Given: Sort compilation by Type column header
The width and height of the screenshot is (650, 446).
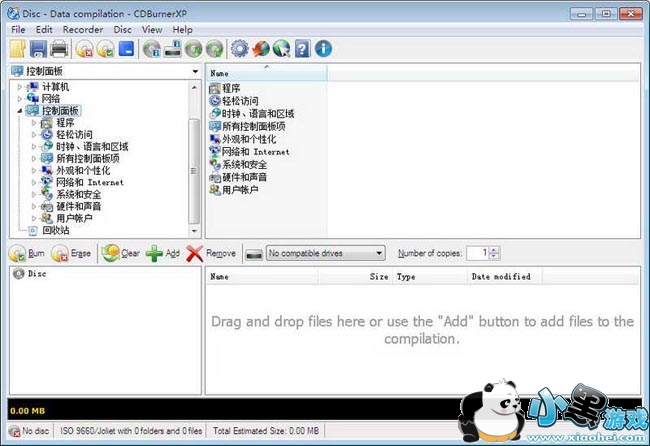Looking at the screenshot, I should [x=429, y=277].
